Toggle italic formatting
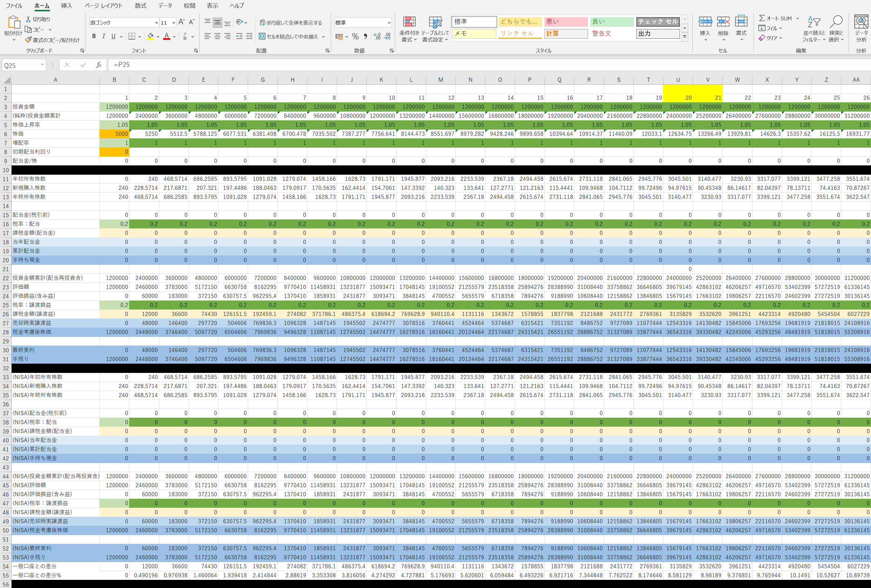 coord(104,36)
